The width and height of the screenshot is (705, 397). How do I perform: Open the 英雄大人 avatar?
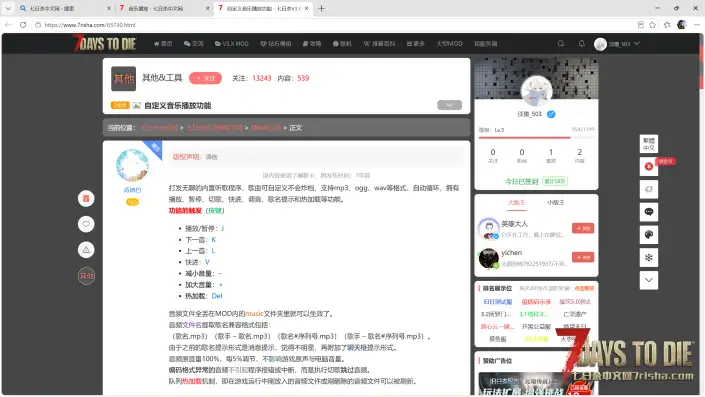tap(489, 228)
